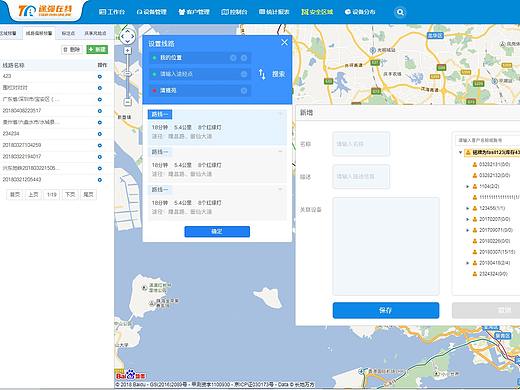Click operation icon for route 423
Screen dimensions: 520x390
coord(100,77)
